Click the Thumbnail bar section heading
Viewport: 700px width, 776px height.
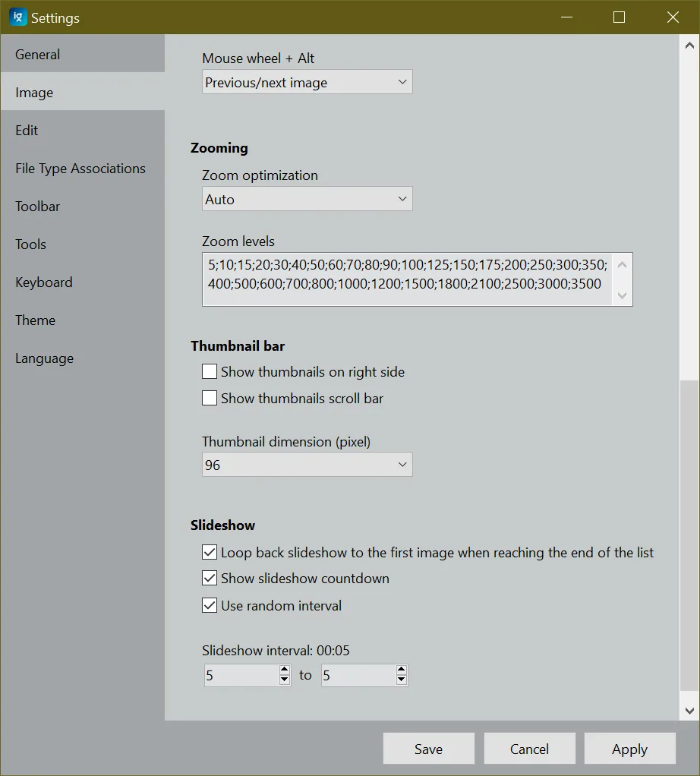pos(238,346)
